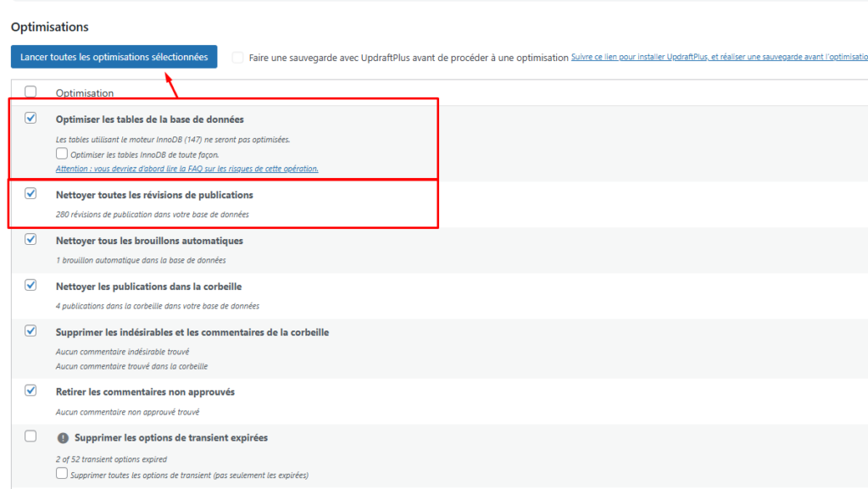Click the 'Nettoyer toutes les révisions de publications' title text
This screenshot has width=868, height=489.
coord(154,195)
